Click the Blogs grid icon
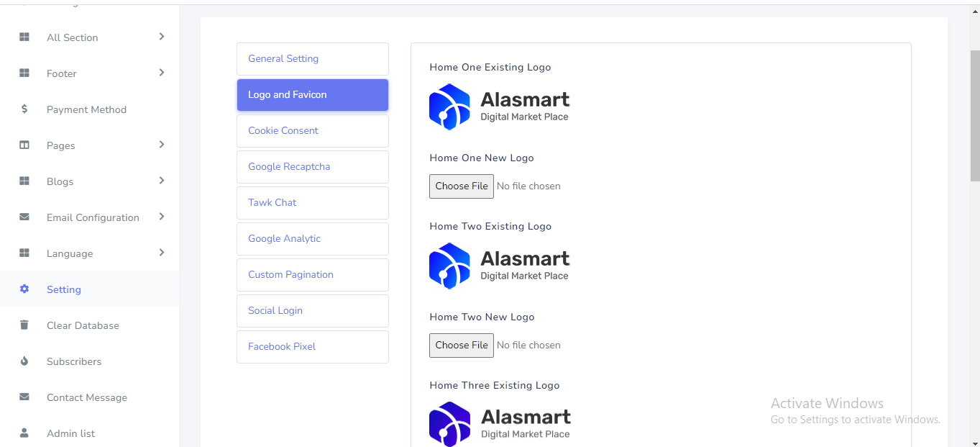This screenshot has height=447, width=980. [x=24, y=181]
